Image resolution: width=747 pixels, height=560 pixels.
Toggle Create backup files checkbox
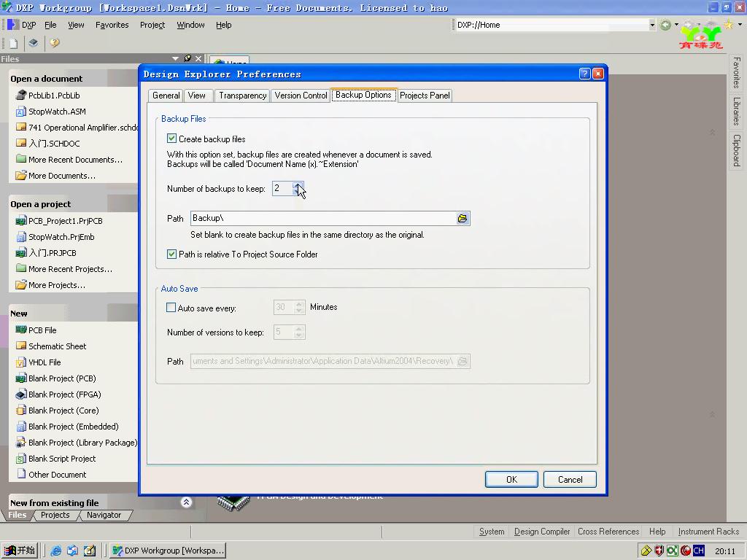(171, 139)
